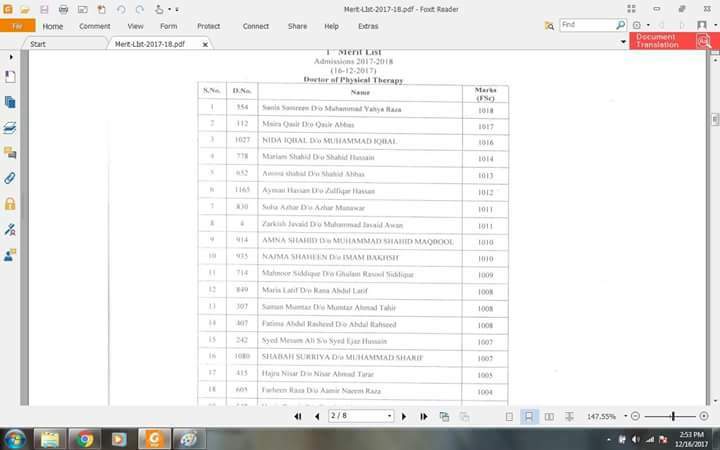Image resolution: width=720 pixels, height=450 pixels.
Task: Open the Comment ribbon tab
Action: [95, 26]
